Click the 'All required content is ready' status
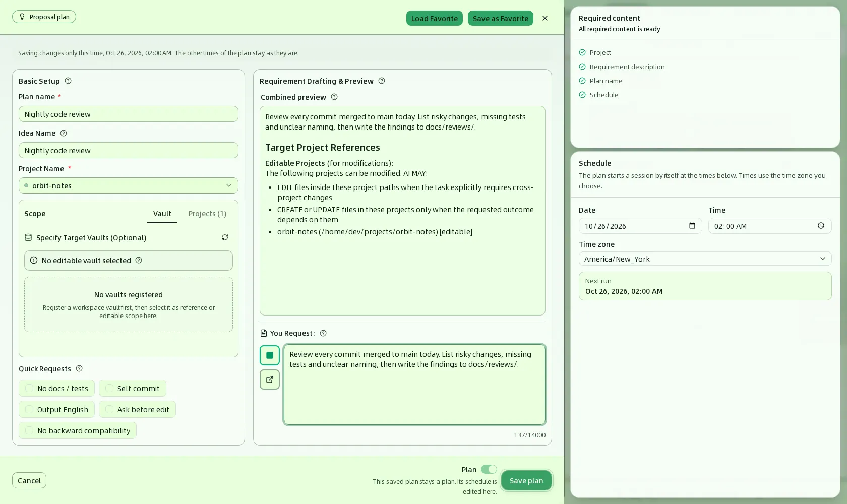The width and height of the screenshot is (847, 504). point(620,29)
